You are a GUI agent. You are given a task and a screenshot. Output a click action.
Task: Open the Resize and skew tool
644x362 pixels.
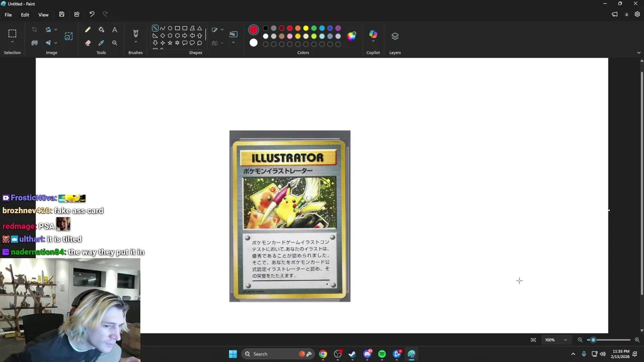coord(68,36)
